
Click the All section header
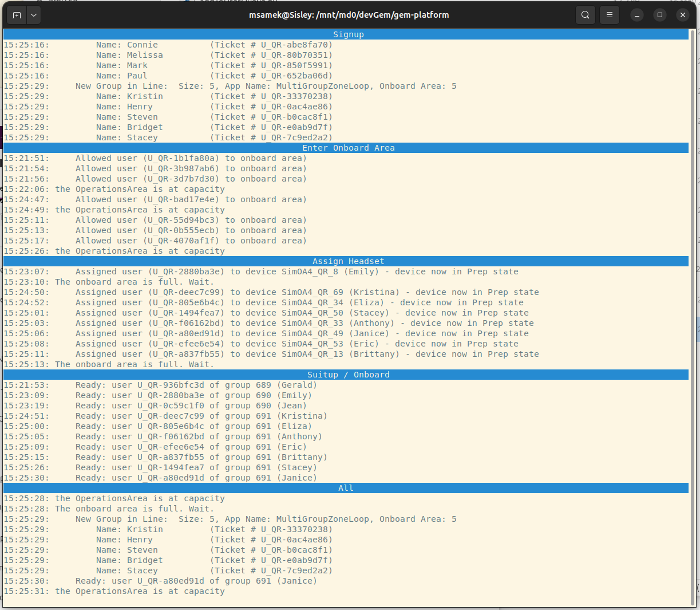(346, 488)
